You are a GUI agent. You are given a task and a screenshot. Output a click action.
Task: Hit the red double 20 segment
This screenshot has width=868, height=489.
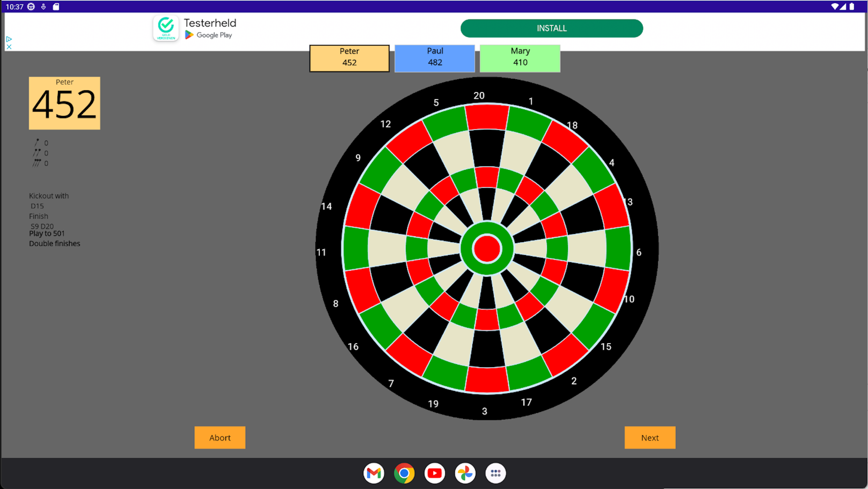coord(487,117)
